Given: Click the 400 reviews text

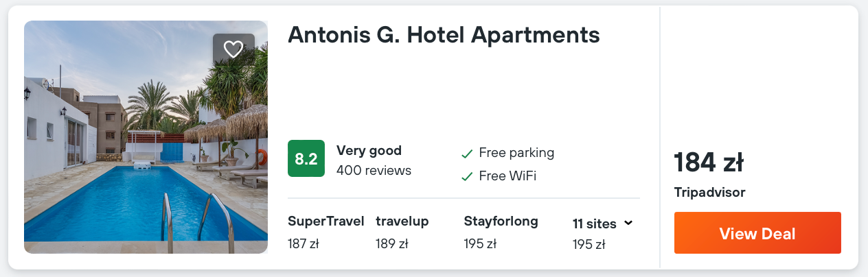Looking at the screenshot, I should click(374, 170).
